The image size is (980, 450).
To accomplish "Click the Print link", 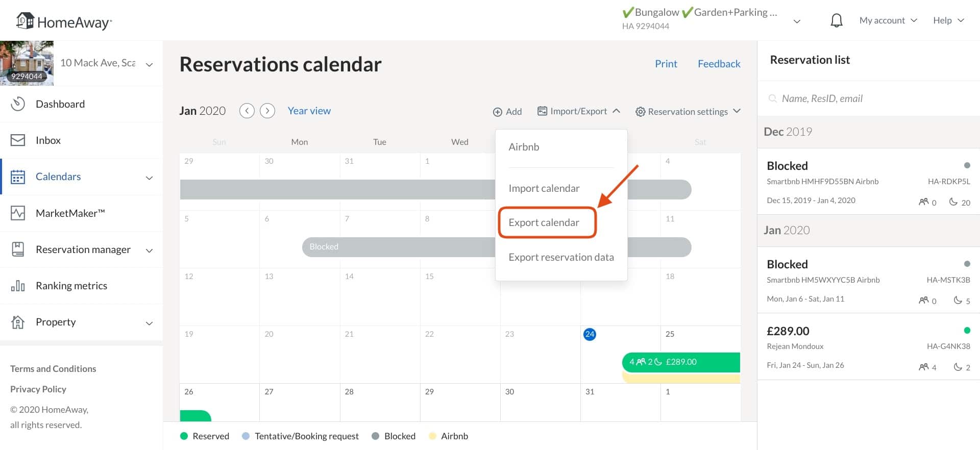I will tap(666, 63).
